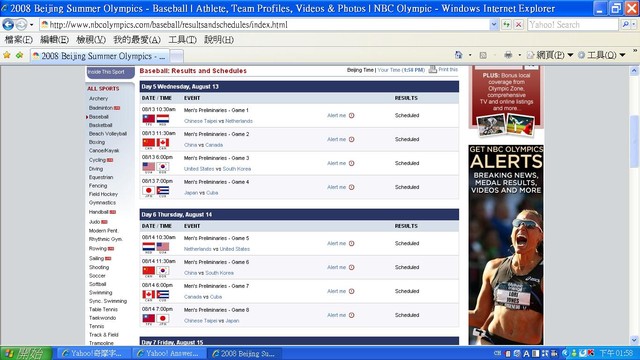
Task: Click the search magnifier icon
Action: coord(625,25)
